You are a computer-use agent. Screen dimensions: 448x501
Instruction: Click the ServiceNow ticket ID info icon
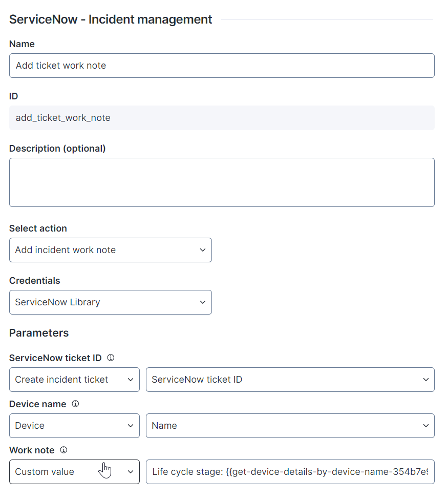pos(111,358)
